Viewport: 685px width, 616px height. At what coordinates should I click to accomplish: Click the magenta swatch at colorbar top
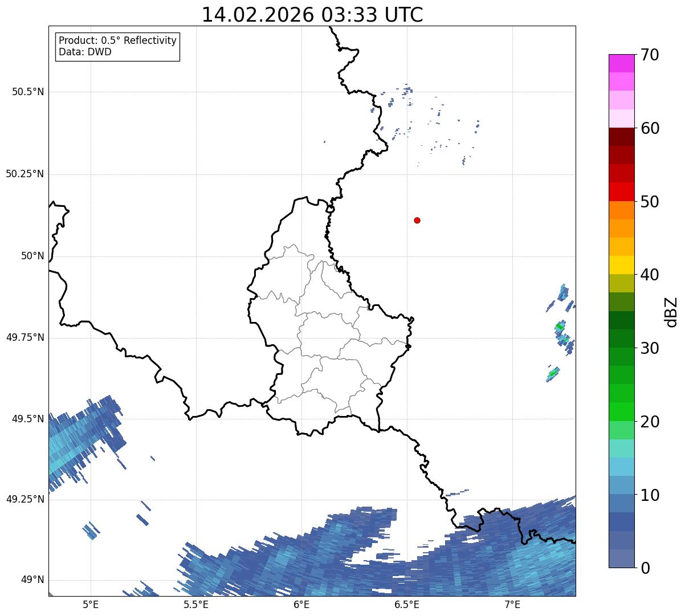tap(621, 63)
